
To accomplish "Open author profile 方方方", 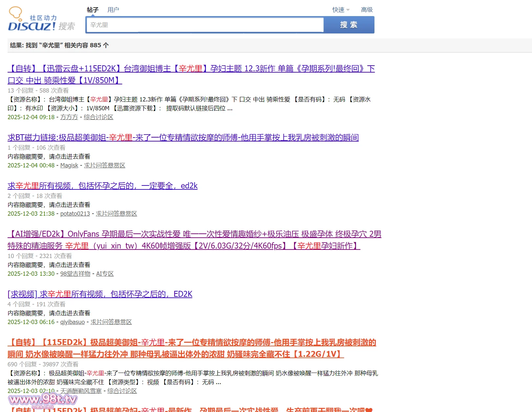I will point(69,117).
